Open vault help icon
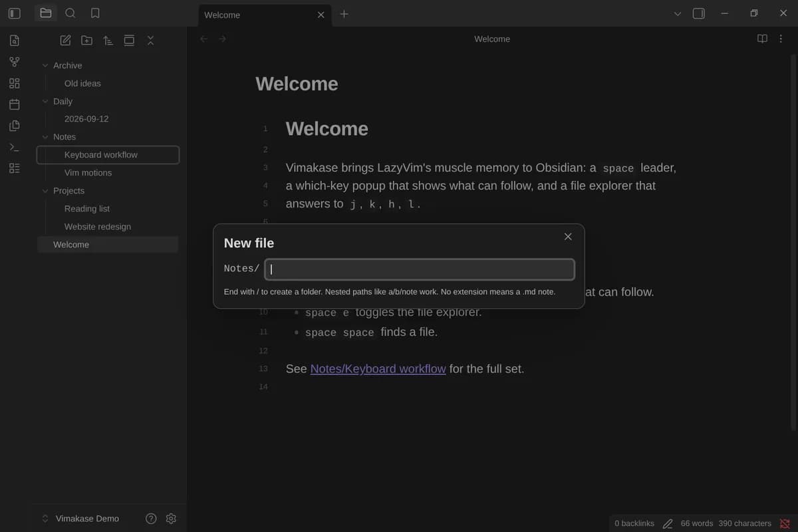 point(151,518)
